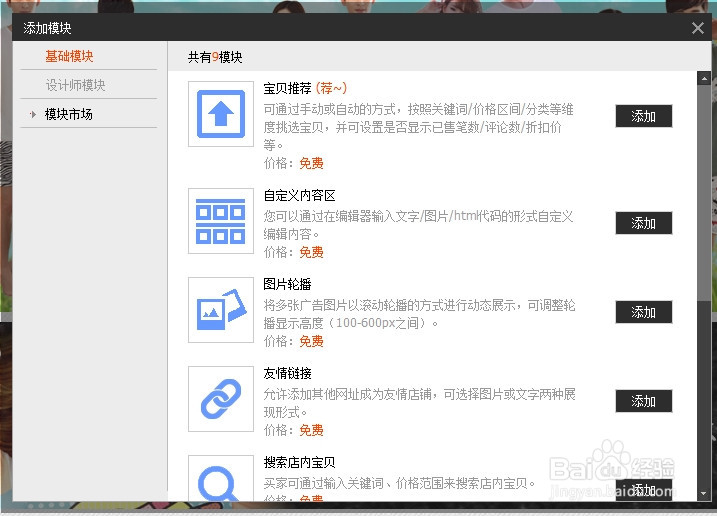The height and width of the screenshot is (516, 717).
Task: Click the 友情链接 title text
Action: point(287,373)
